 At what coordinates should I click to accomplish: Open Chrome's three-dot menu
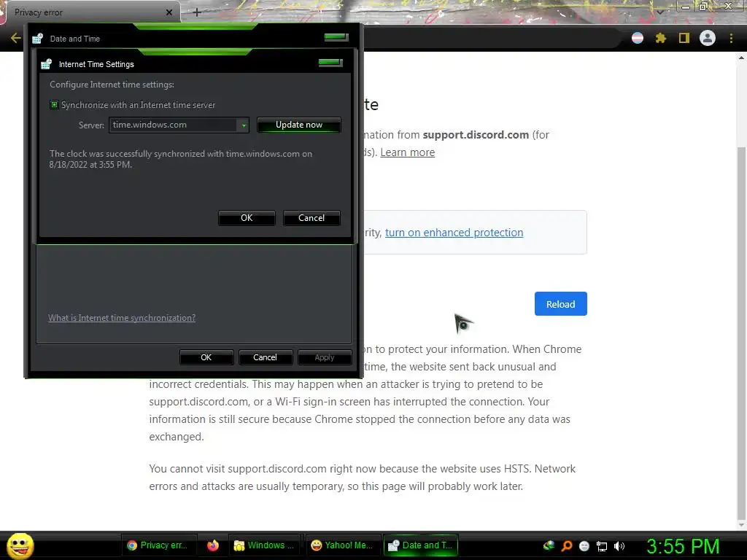pos(731,38)
